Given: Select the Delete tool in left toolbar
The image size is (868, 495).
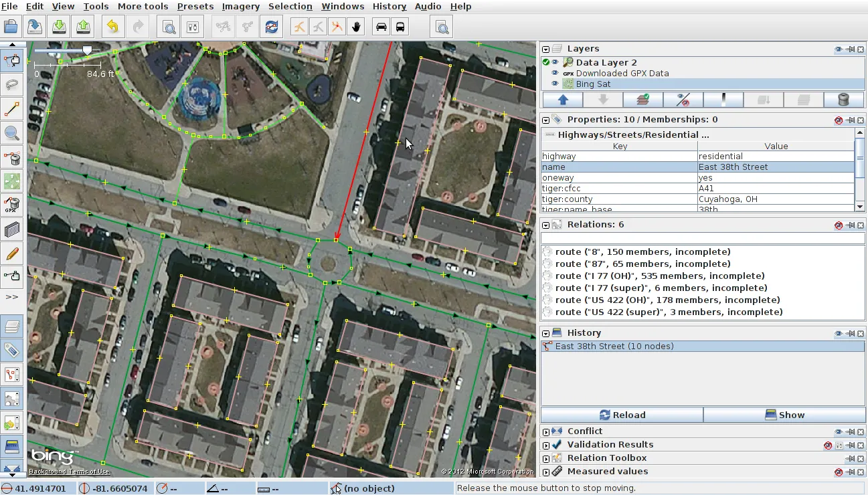Looking at the screenshot, I should click(12, 159).
